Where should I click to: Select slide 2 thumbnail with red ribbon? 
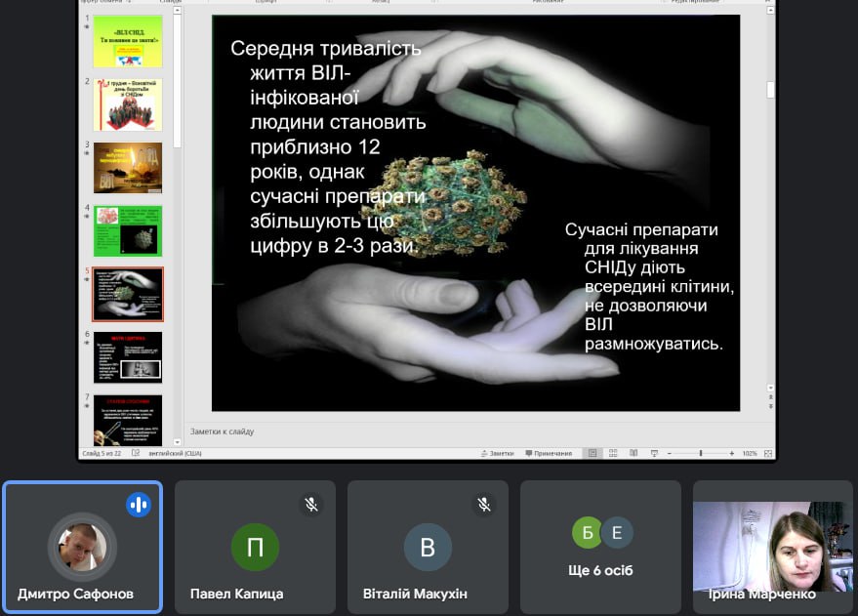pos(128,104)
